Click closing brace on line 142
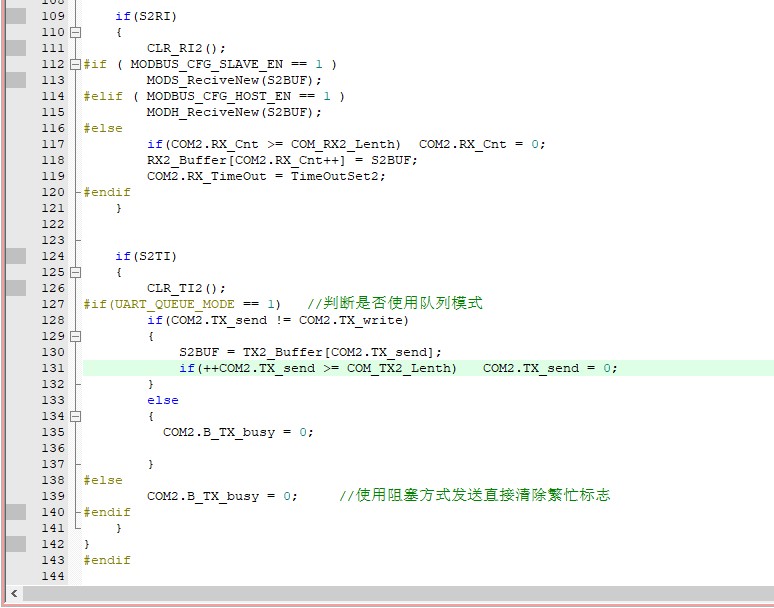 click(x=87, y=544)
